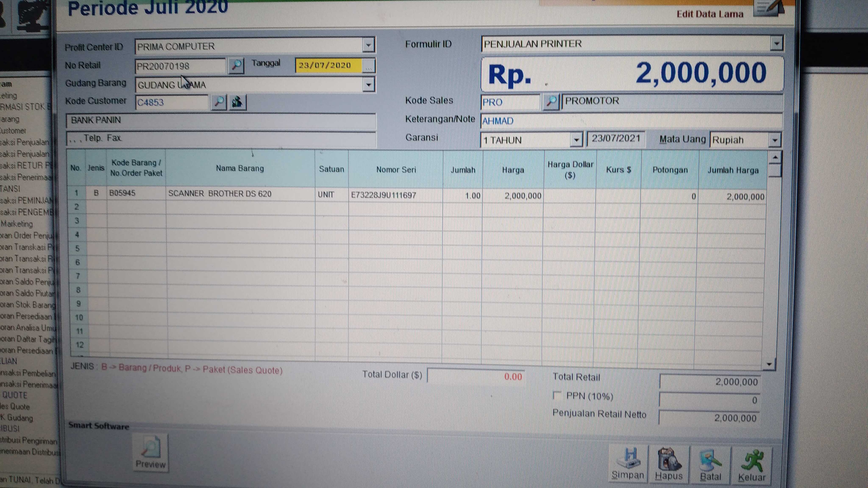Open the Garansi 1 TAHUN dropdown
The width and height of the screenshot is (868, 488).
(576, 139)
